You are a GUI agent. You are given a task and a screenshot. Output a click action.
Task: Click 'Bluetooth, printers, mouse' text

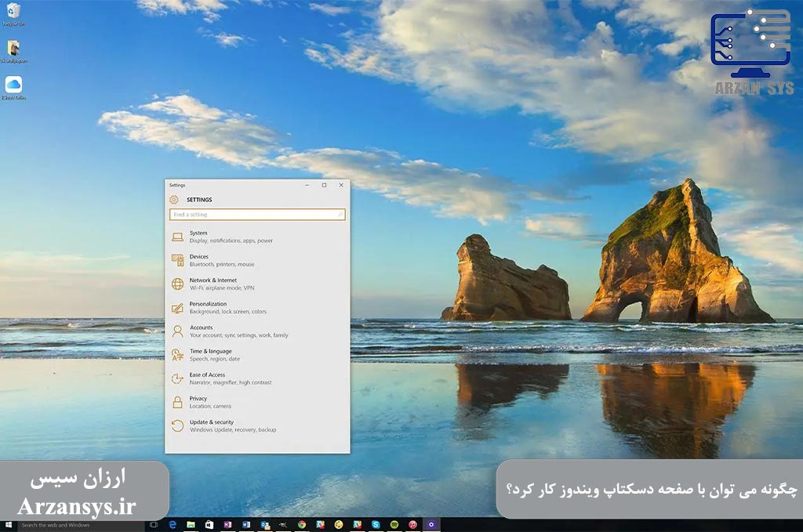coord(222,265)
